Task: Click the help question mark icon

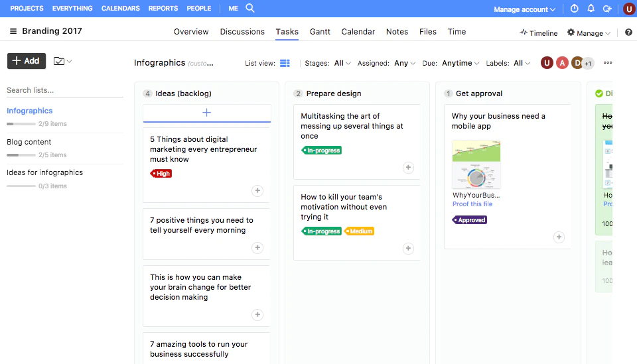Action: pos(628,32)
